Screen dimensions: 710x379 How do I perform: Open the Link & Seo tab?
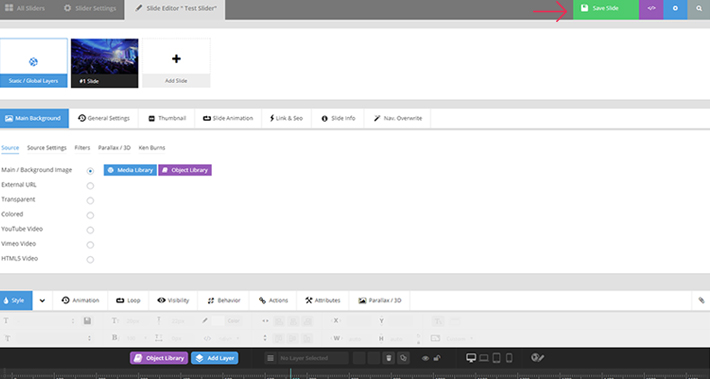click(287, 118)
